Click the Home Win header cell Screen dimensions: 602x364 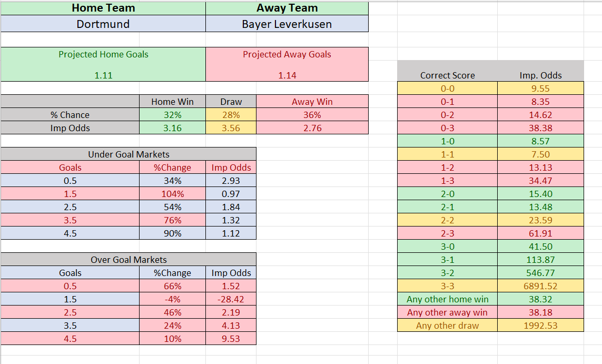pos(172,102)
